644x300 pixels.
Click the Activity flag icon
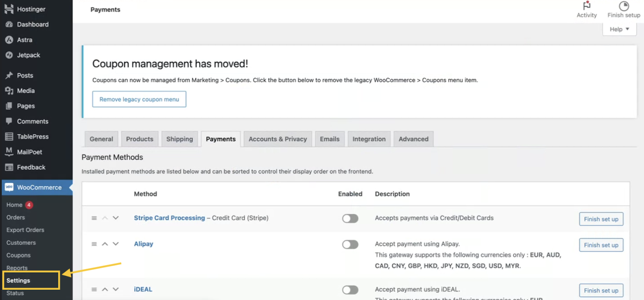(x=586, y=6)
